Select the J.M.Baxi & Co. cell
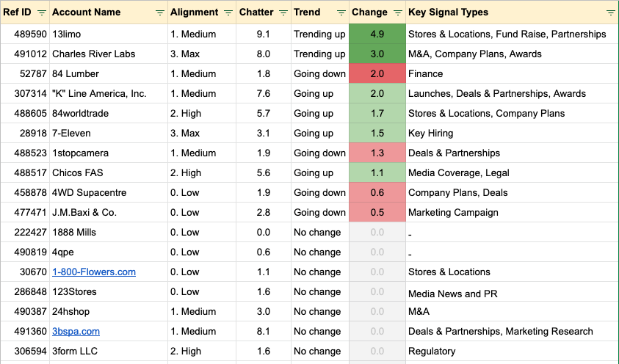The width and height of the screenshot is (619, 364). tap(109, 213)
